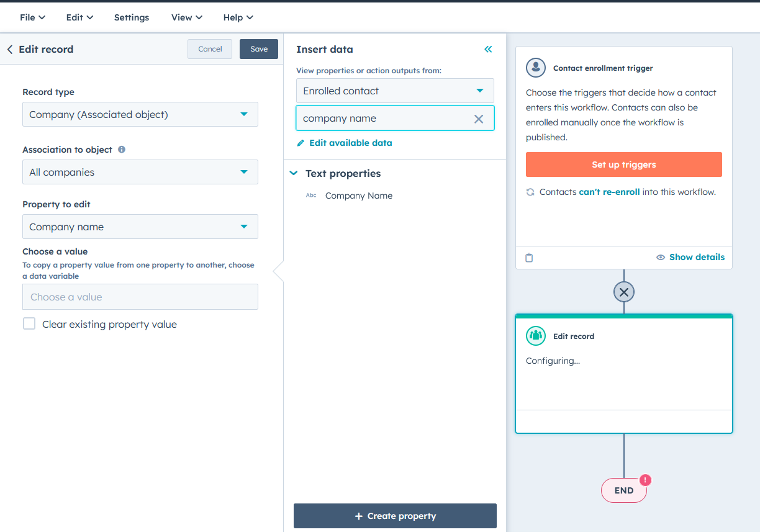
Task: Click the Contact enrollment trigger person icon
Action: point(535,68)
